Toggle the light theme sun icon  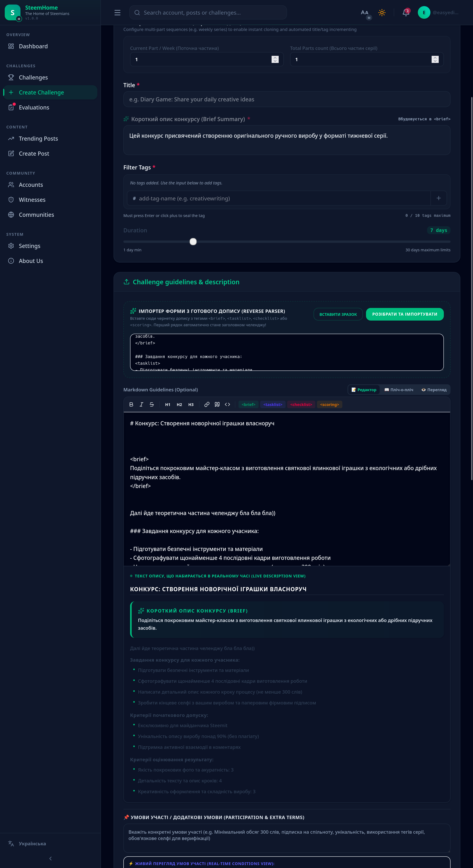coord(382,12)
